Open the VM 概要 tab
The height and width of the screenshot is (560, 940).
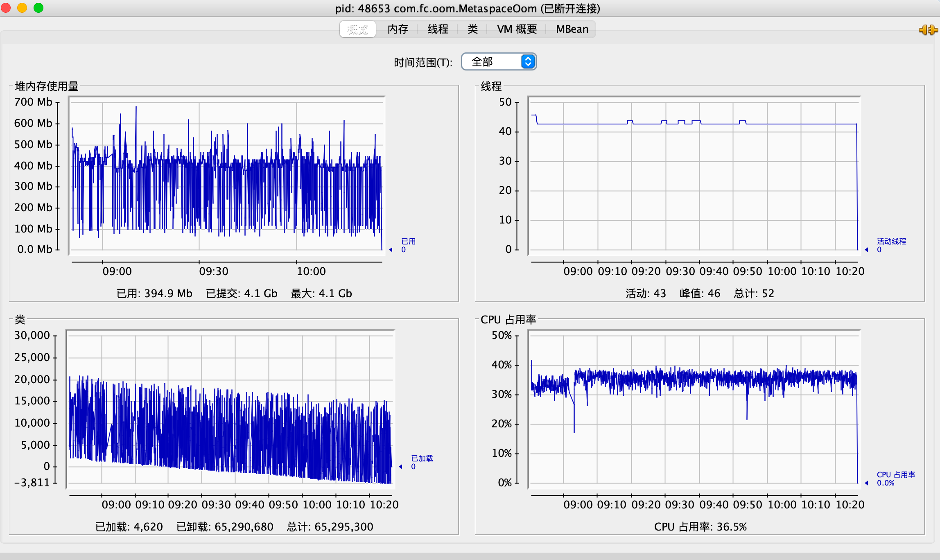517,29
